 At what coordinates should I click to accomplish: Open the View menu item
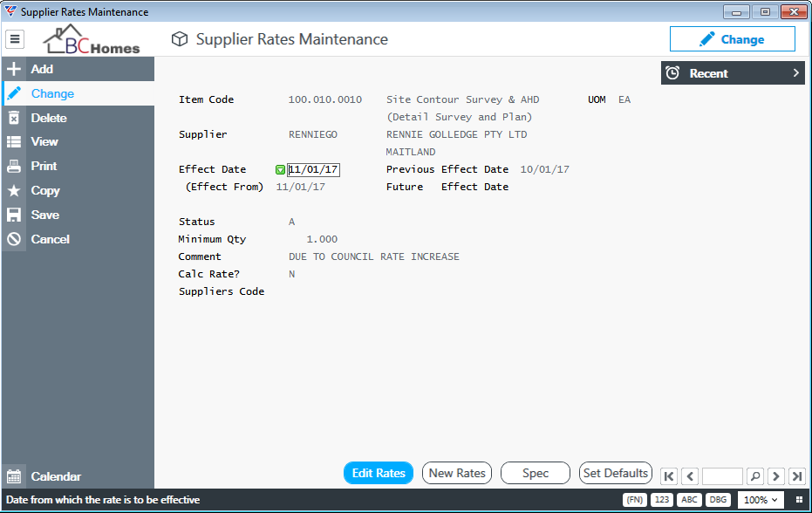tap(78, 141)
